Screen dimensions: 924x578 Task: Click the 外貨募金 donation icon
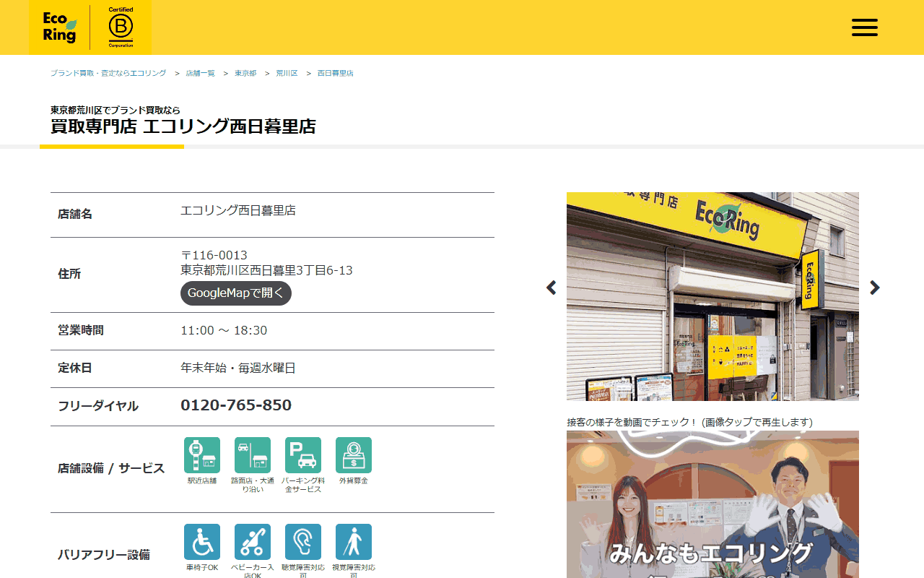(354, 455)
